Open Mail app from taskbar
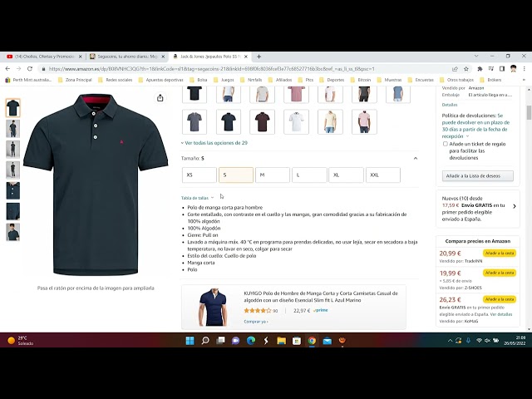532x399 pixels. pyautogui.click(x=327, y=340)
